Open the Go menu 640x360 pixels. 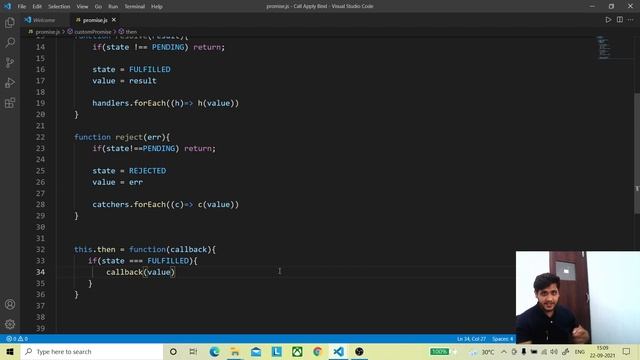(x=98, y=6)
